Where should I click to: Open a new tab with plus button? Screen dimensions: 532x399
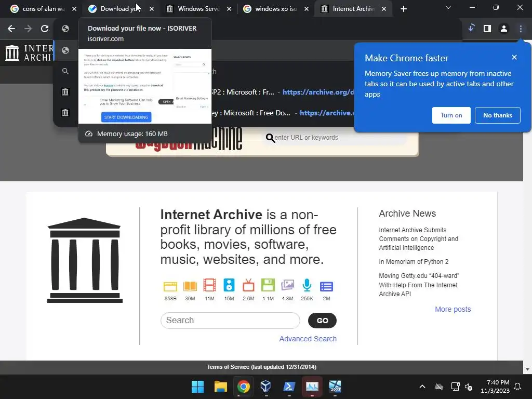403,9
